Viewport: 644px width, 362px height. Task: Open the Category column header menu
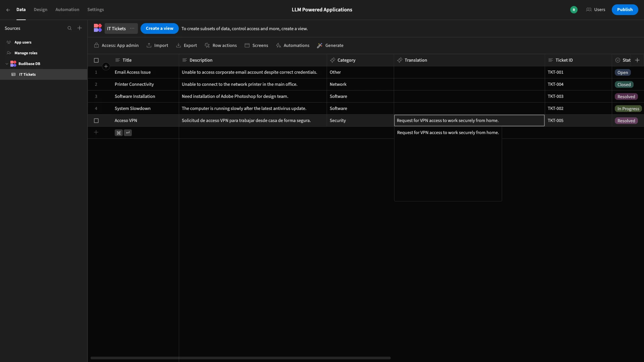360,60
